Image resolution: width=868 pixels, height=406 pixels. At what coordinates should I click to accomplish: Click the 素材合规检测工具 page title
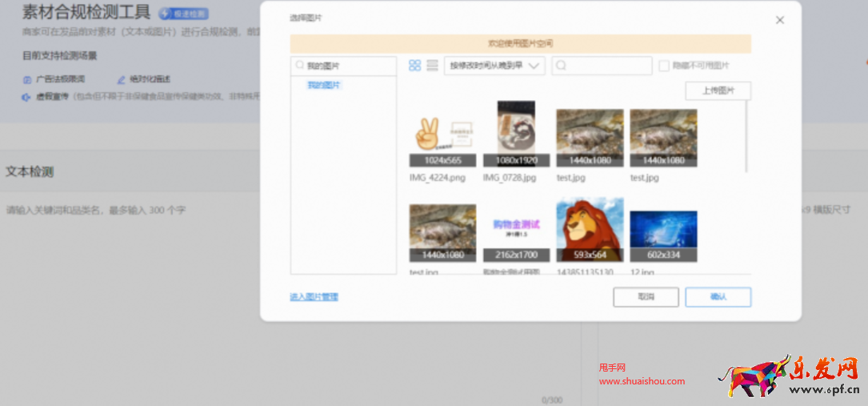86,12
